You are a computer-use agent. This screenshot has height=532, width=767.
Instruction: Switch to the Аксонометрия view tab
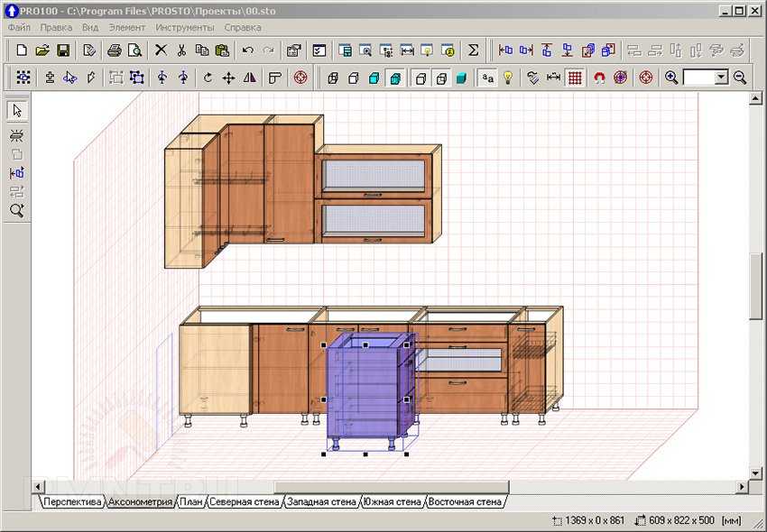pyautogui.click(x=140, y=501)
